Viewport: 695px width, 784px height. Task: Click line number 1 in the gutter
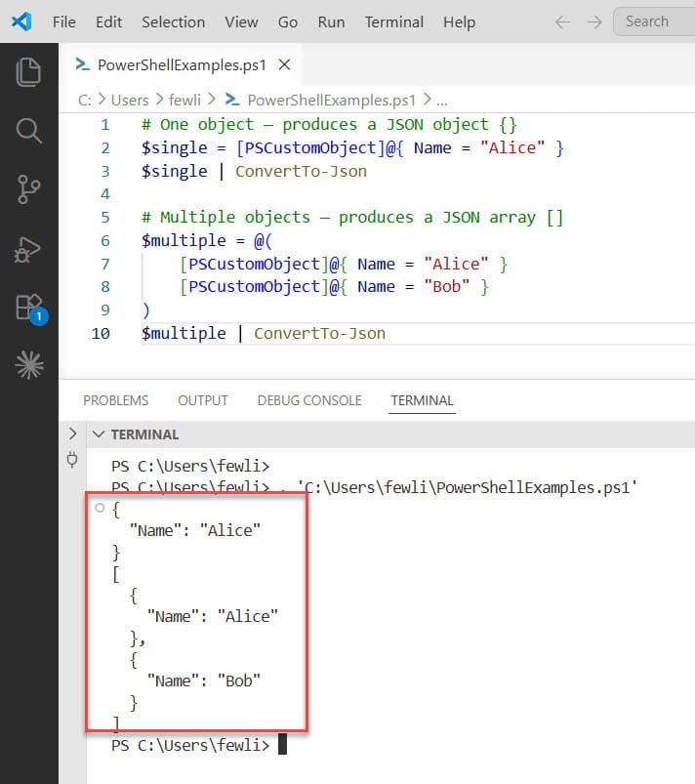pos(105,125)
